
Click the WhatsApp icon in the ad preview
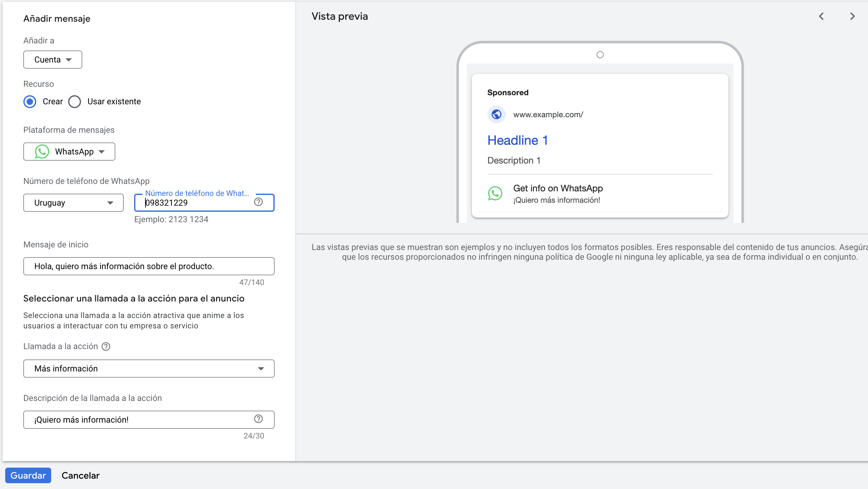[495, 193]
